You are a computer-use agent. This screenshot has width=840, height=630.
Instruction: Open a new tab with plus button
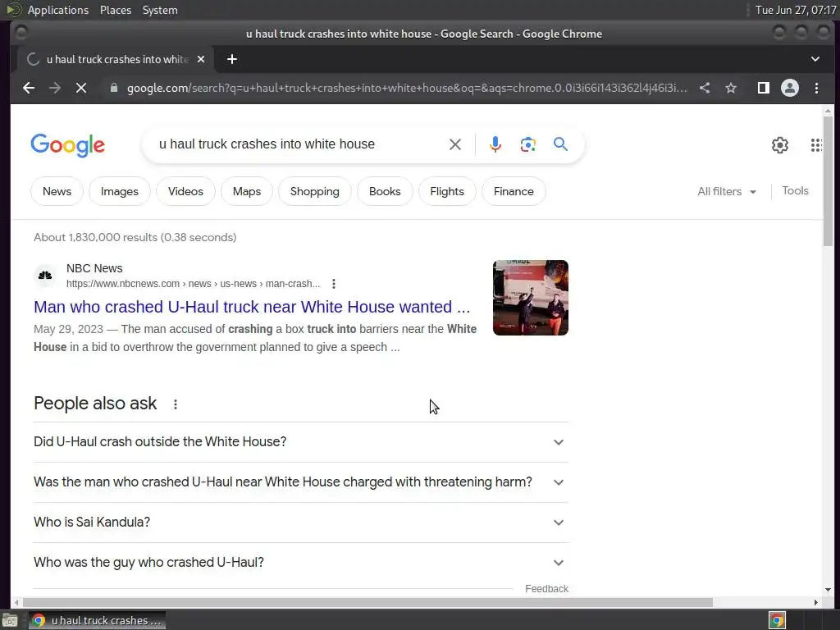point(232,59)
